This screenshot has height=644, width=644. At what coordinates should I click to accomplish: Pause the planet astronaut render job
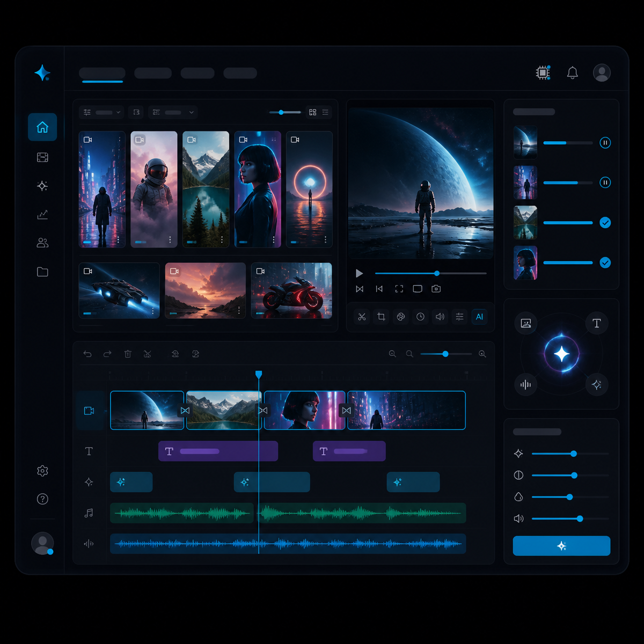(x=605, y=143)
